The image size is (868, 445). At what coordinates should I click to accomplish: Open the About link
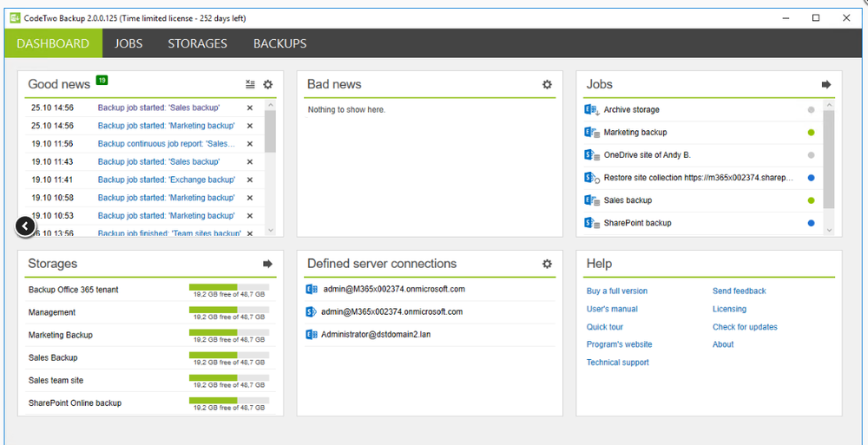pyautogui.click(x=723, y=344)
